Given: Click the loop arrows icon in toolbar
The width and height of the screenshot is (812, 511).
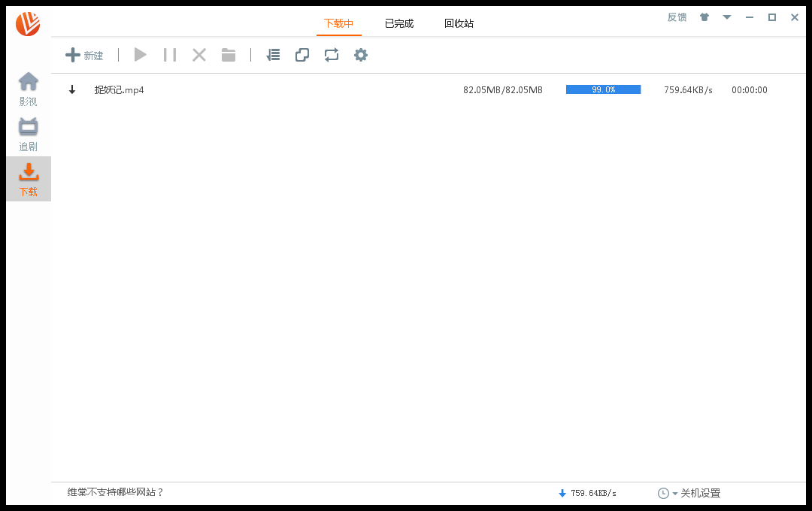Looking at the screenshot, I should click(x=332, y=55).
